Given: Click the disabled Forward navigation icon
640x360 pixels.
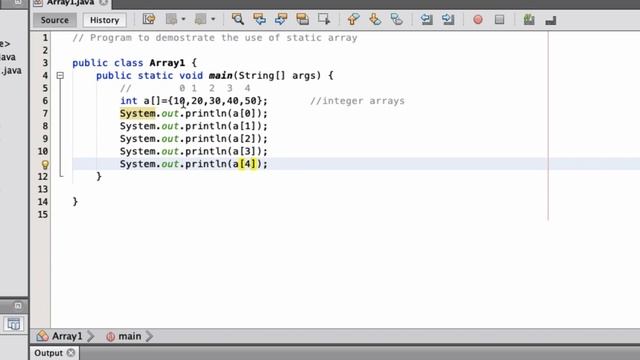Looking at the screenshot, I should point(200,19).
